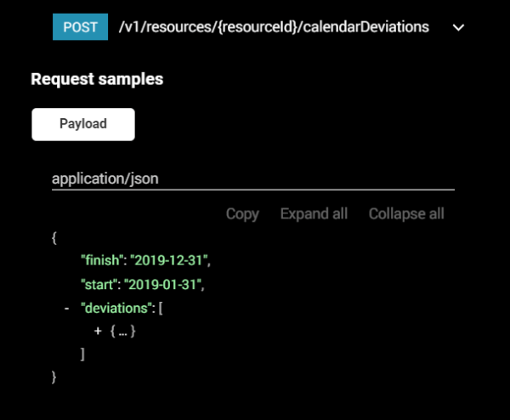Click Collapse all in the JSON viewer
510x420 pixels.
[406, 213]
